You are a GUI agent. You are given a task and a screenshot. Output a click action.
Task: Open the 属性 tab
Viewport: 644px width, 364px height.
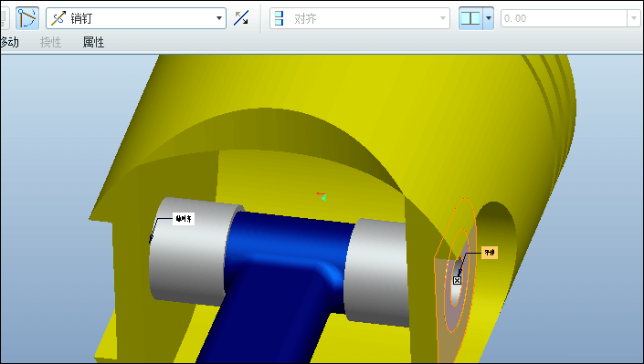[93, 42]
